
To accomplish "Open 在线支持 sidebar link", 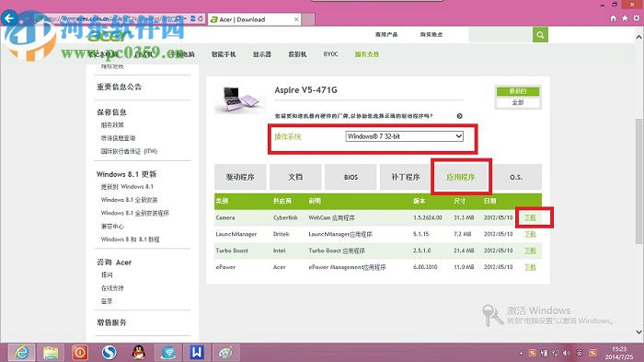I will click(x=112, y=288).
